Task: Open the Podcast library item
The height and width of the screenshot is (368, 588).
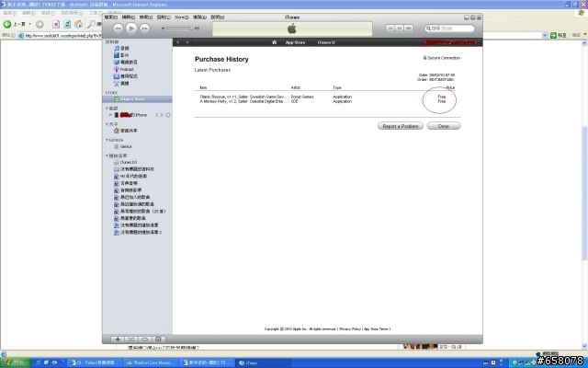Action: click(x=127, y=69)
